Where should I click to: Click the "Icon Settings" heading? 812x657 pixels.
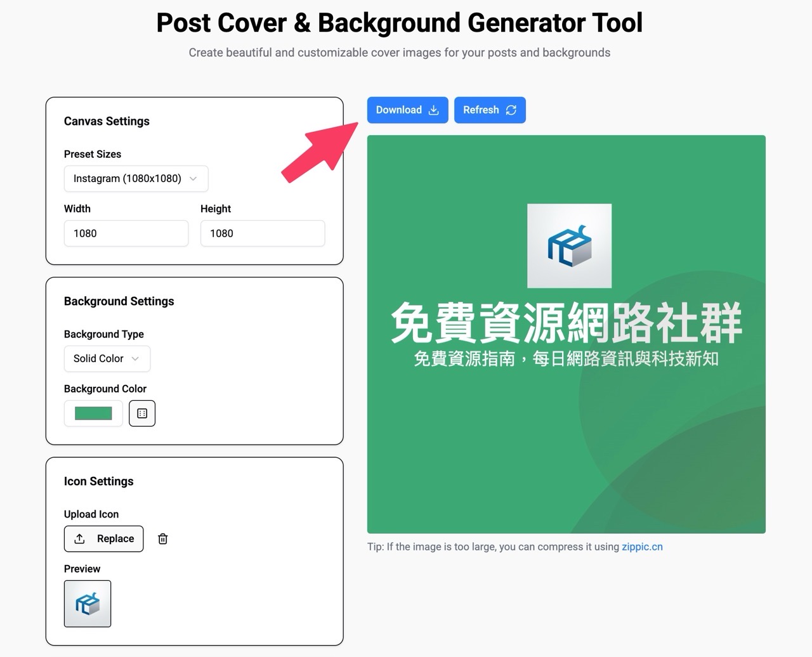98,481
